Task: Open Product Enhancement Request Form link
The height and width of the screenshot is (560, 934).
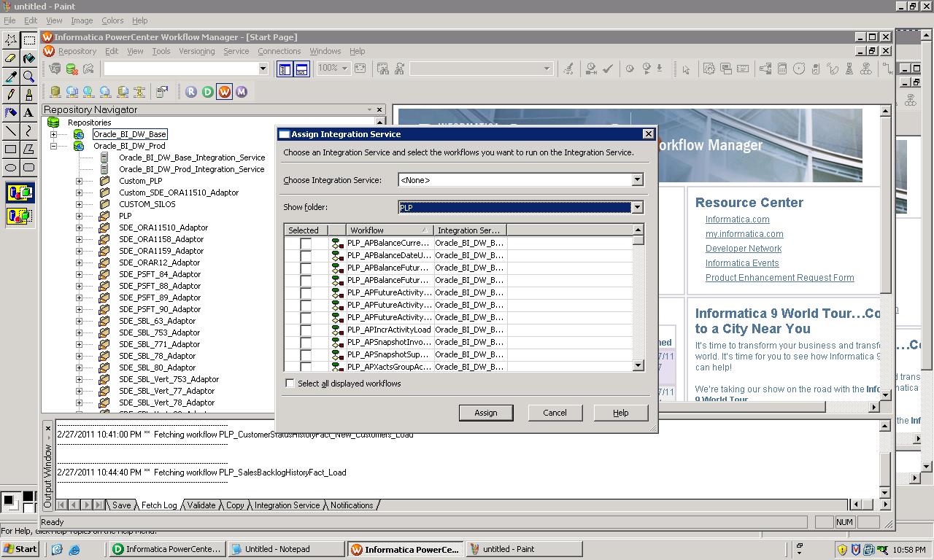Action: coord(779,278)
